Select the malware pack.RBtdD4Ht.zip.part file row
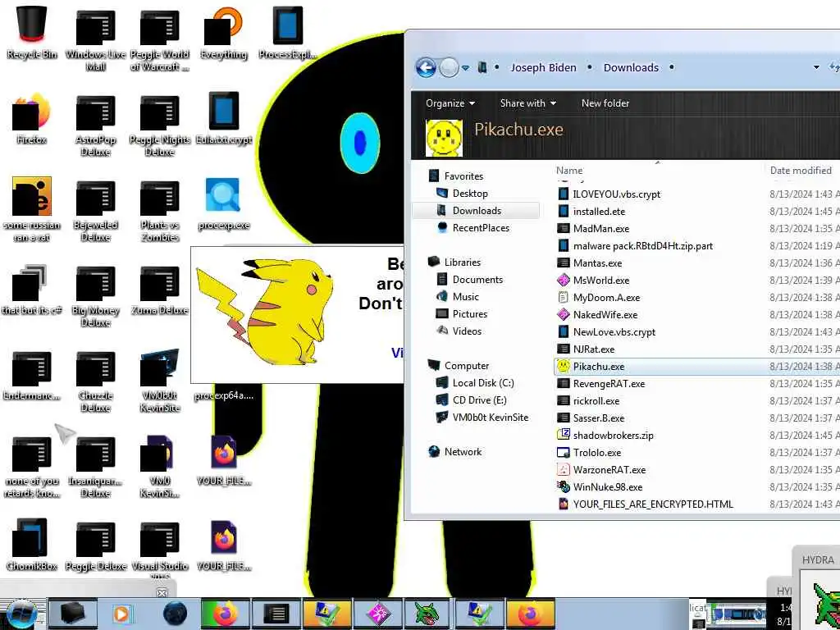 [x=696, y=245]
